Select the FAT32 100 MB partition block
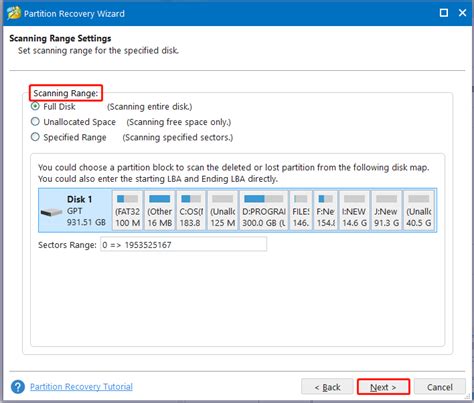474x403 pixels. pyautogui.click(x=128, y=210)
